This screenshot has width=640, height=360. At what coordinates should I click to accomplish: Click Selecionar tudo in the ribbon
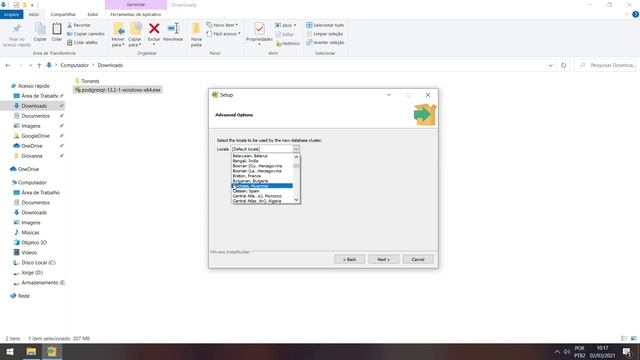pyautogui.click(x=325, y=25)
